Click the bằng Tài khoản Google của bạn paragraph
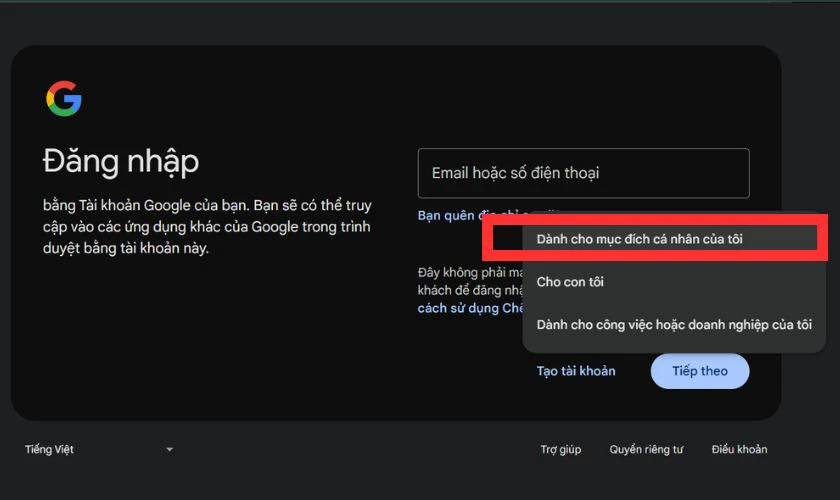 click(x=207, y=227)
